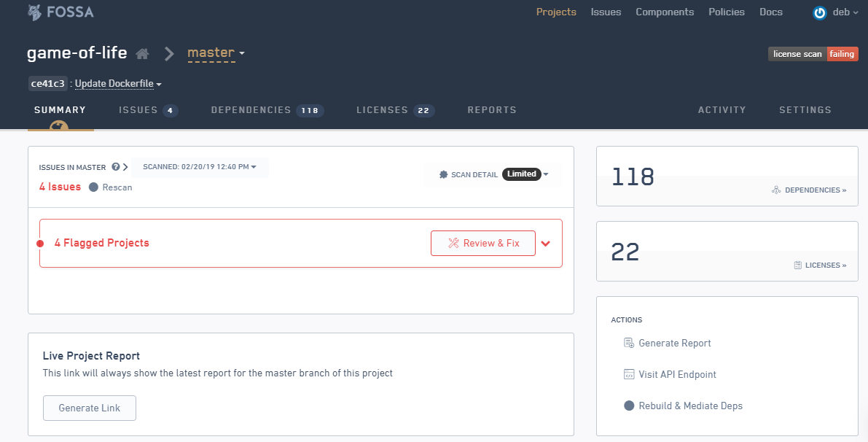This screenshot has width=868, height=442.
Task: Follow the Licenses » link in the 22 card
Action: tap(820, 265)
